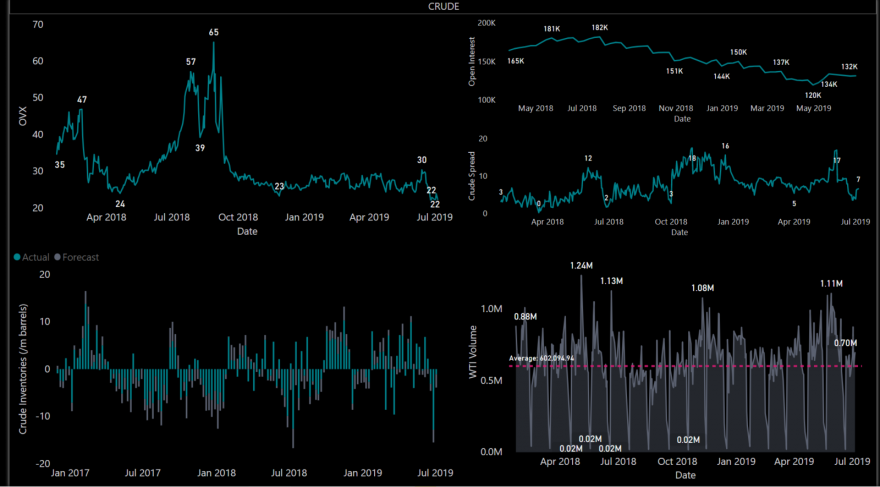Click the Open Interest axis title
The height and width of the screenshot is (487, 880).
(472, 62)
